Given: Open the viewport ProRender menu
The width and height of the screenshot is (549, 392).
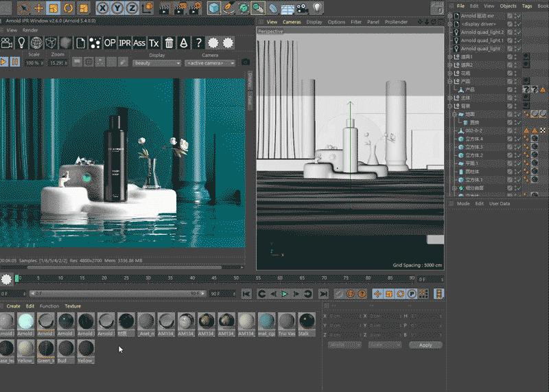Looking at the screenshot, I should [x=396, y=22].
